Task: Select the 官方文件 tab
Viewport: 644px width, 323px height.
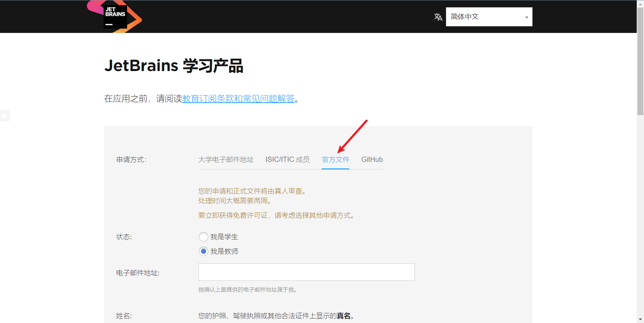Action: [x=336, y=159]
